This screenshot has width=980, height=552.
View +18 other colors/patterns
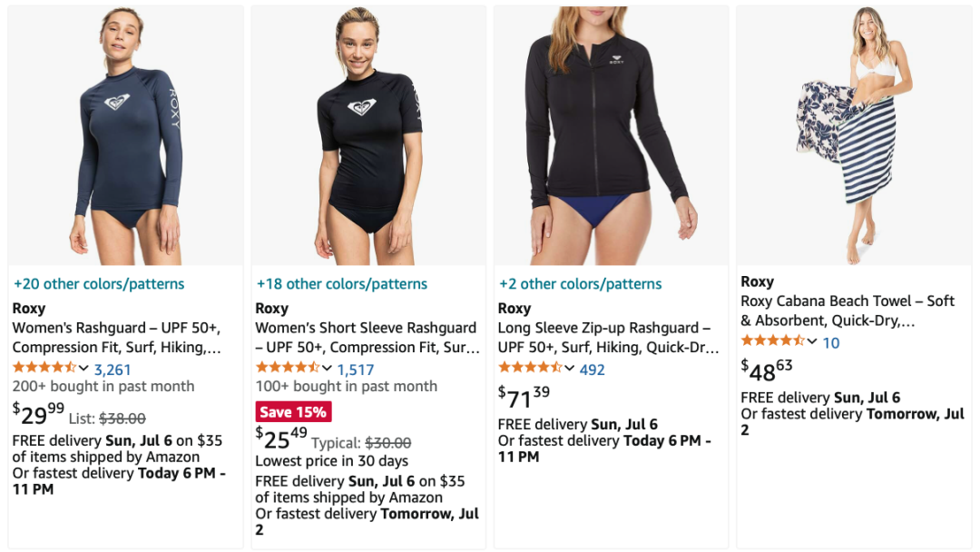342,284
